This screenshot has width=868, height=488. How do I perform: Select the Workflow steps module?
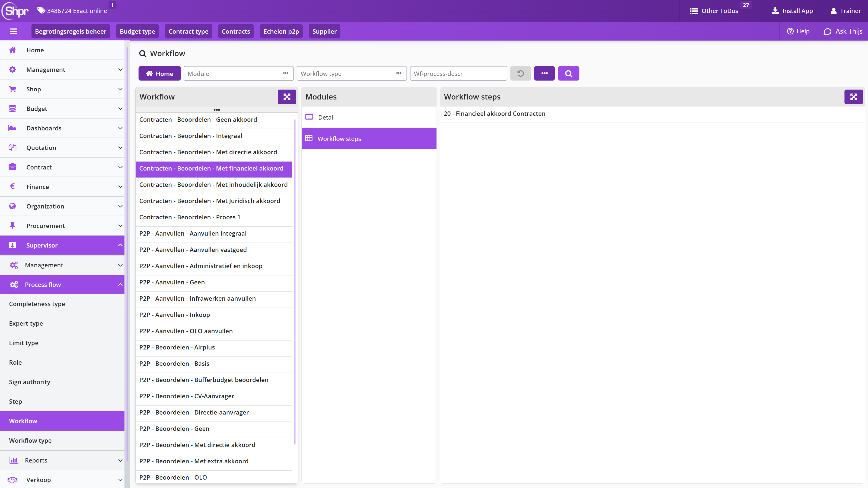click(369, 139)
